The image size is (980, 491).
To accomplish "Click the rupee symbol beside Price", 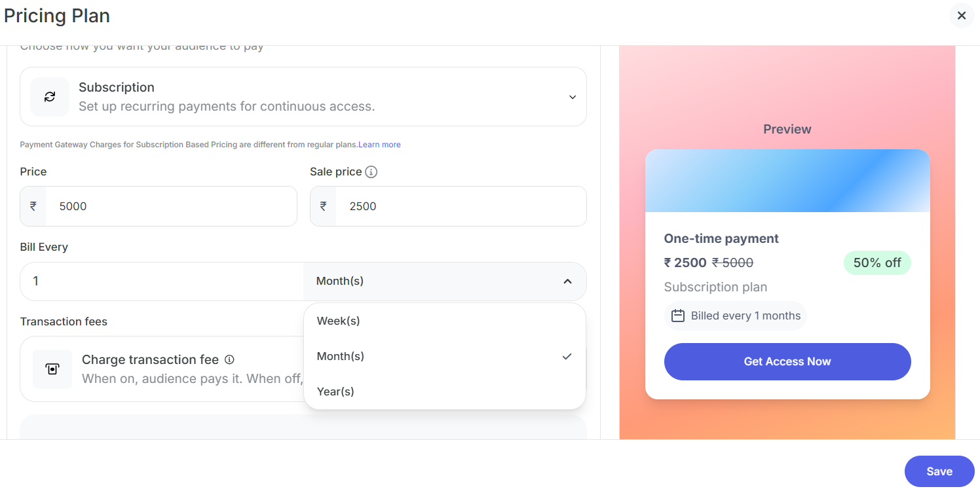I will point(33,206).
